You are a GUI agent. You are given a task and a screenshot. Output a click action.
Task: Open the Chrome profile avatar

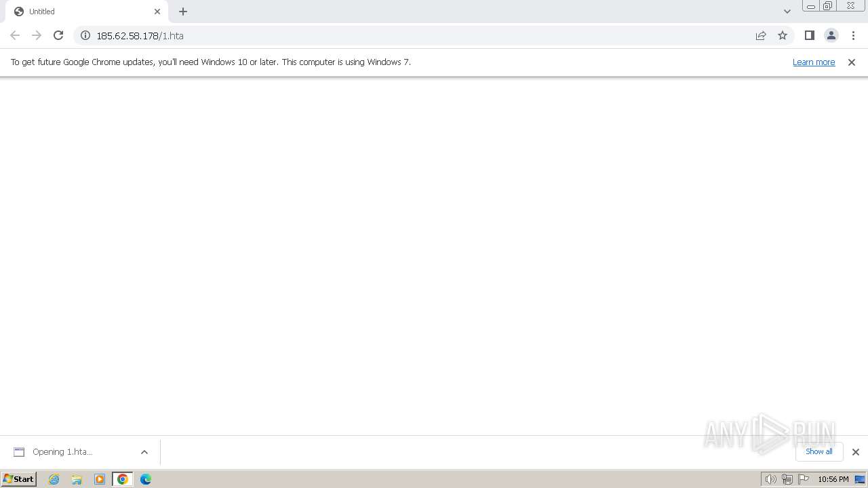coord(831,35)
